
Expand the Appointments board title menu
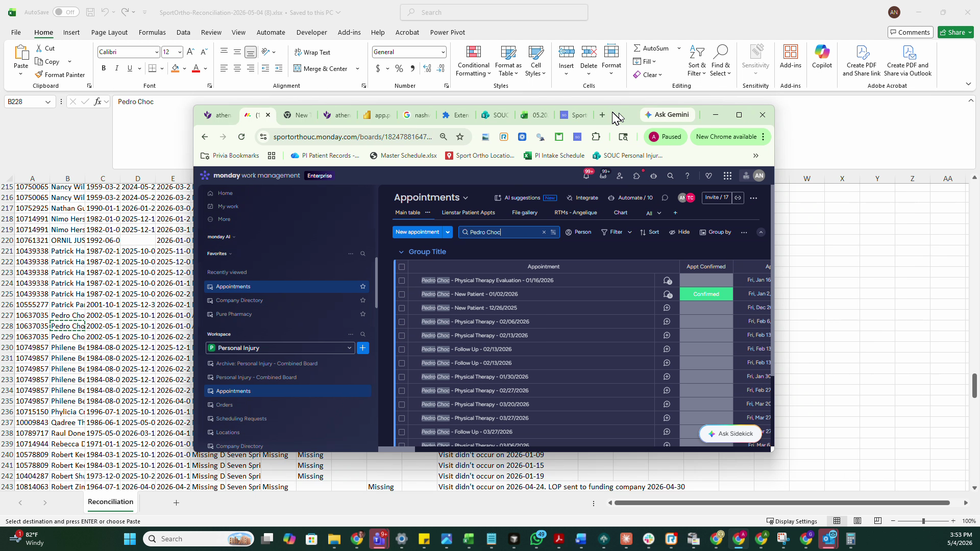click(465, 198)
